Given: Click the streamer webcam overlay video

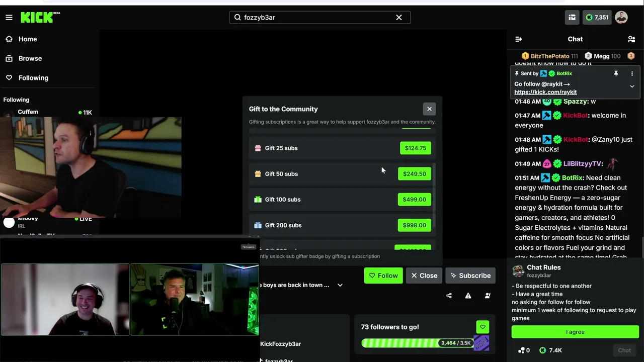Looking at the screenshot, I should (x=91, y=167).
